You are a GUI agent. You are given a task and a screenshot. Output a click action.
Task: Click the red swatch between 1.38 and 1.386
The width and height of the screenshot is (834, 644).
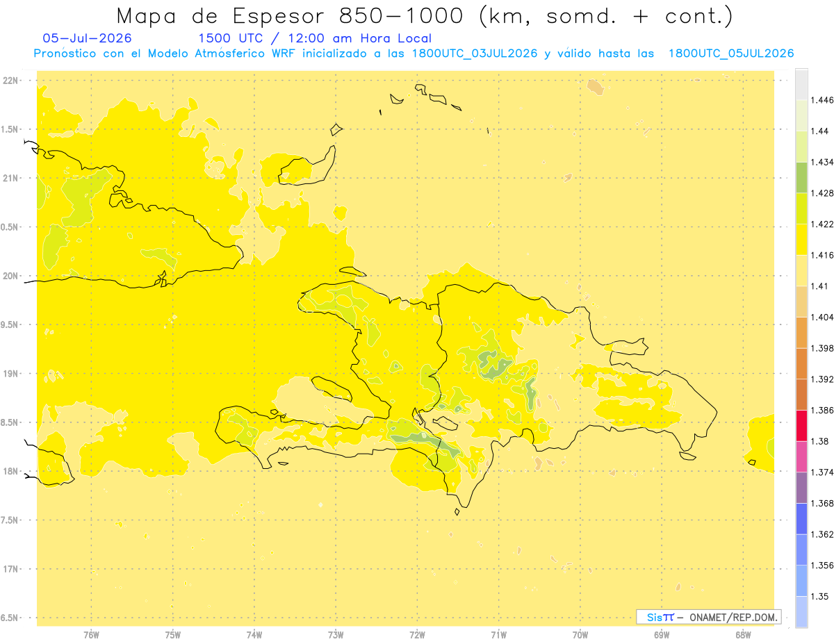(x=801, y=425)
